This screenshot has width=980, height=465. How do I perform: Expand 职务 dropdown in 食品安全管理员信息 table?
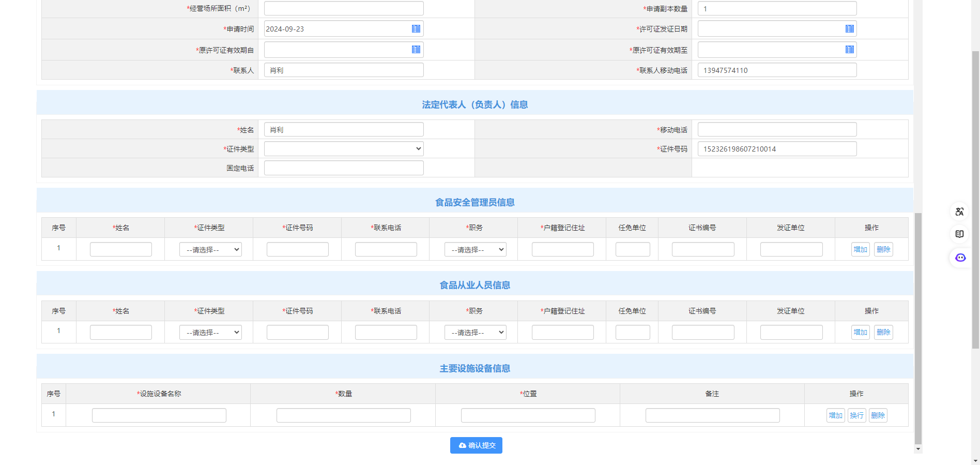[475, 250]
